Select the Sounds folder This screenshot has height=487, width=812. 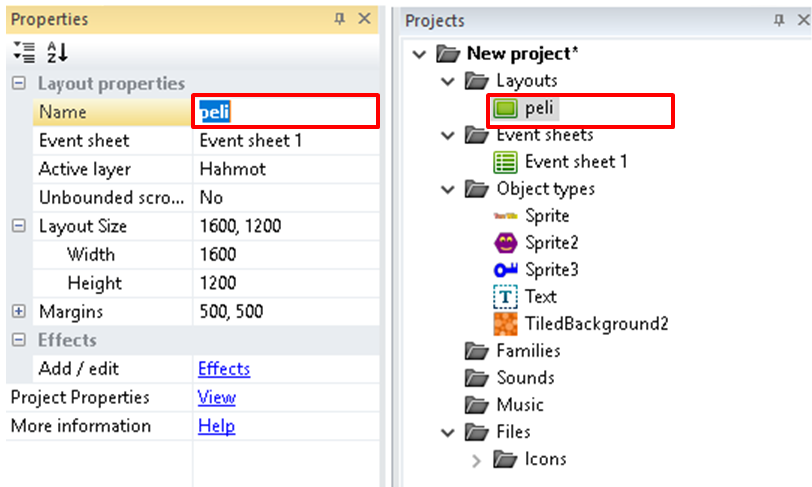[524, 378]
